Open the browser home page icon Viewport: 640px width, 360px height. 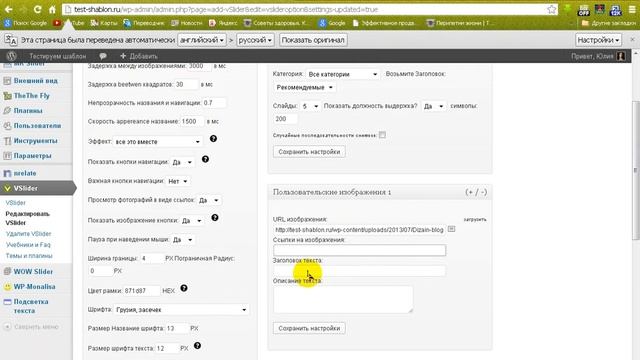52,9
